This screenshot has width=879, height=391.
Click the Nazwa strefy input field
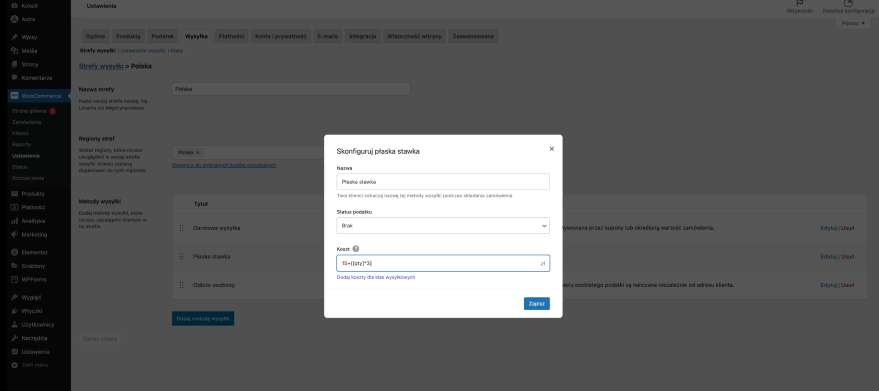coord(291,89)
